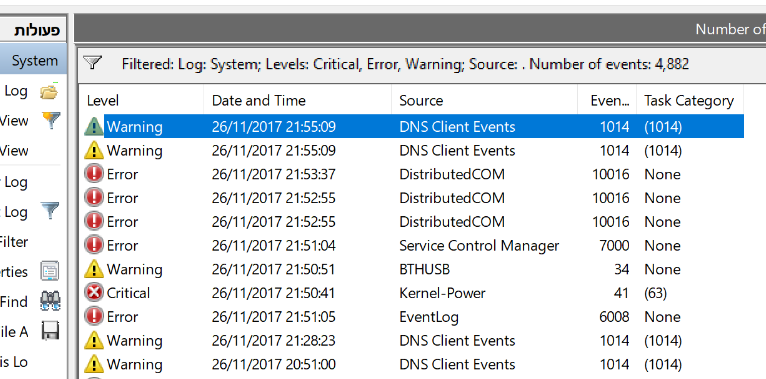Screen dimensions: 766x379
Task: Click the date 26/11/2017 20:51:00
Action: point(274,364)
